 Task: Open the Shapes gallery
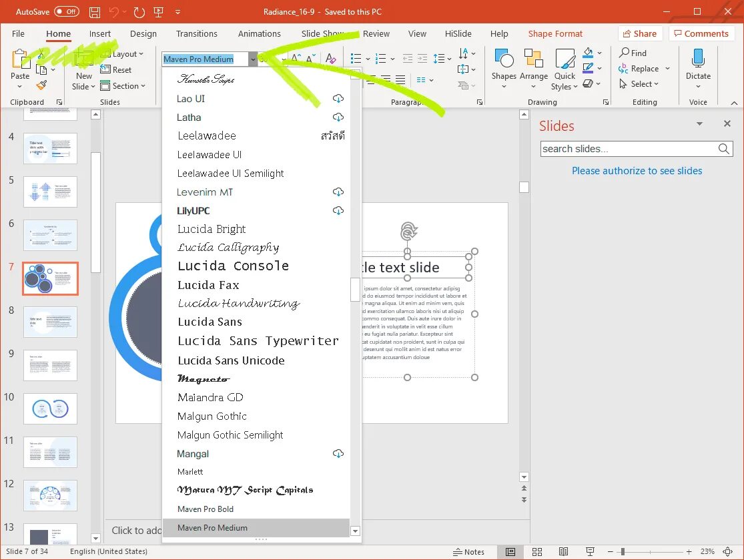click(504, 69)
